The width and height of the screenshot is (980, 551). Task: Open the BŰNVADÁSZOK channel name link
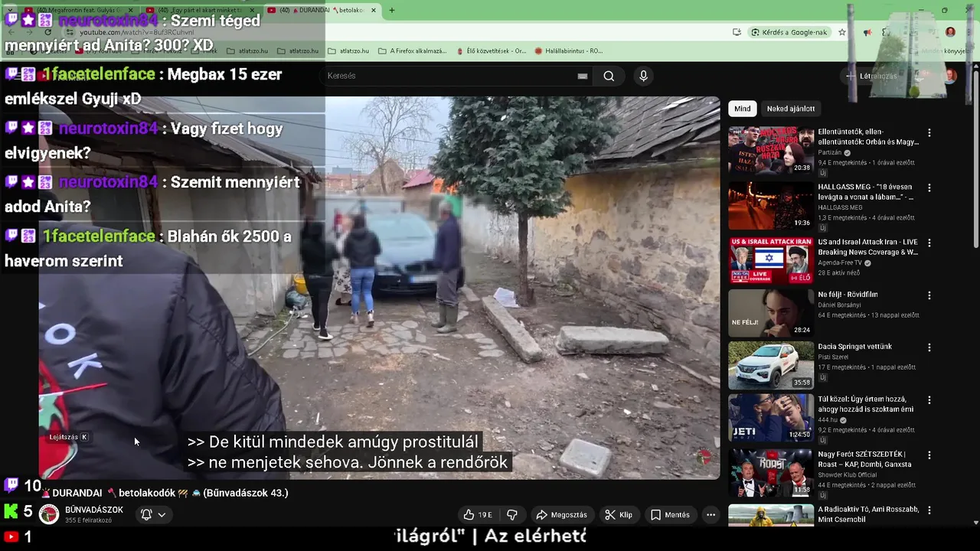(x=94, y=510)
